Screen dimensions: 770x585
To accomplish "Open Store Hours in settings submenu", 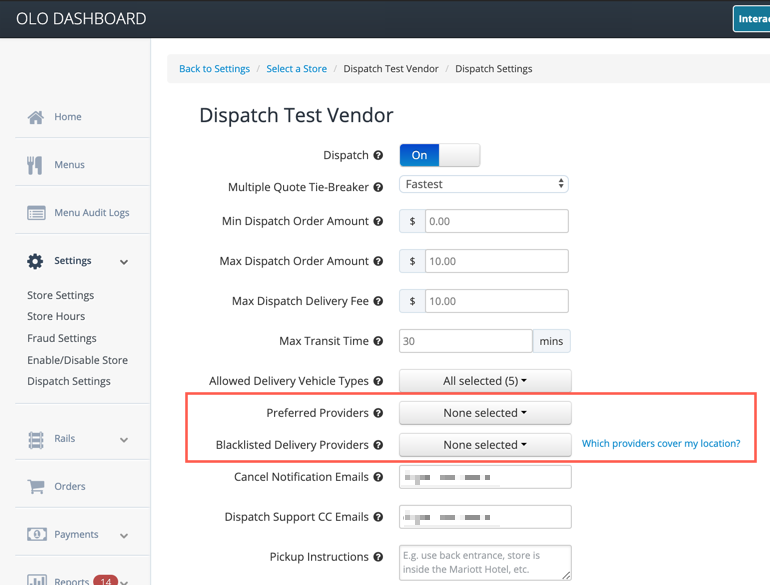I will point(54,317).
